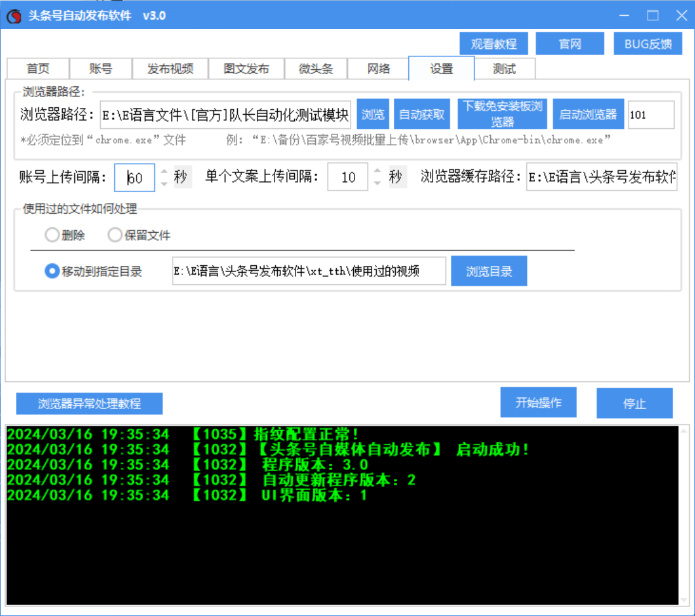Click the 使用过的视频 directory path field
Image resolution: width=695 pixels, height=616 pixels.
coord(309,271)
